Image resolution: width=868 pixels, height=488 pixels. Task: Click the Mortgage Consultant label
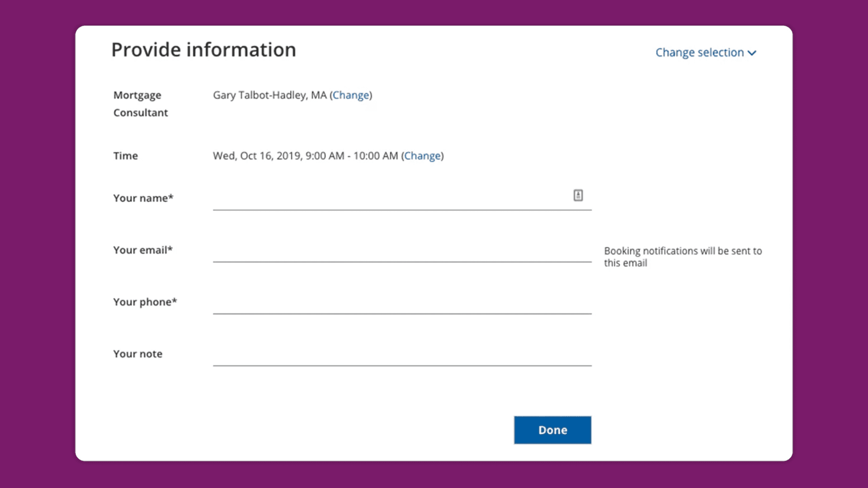(x=140, y=103)
